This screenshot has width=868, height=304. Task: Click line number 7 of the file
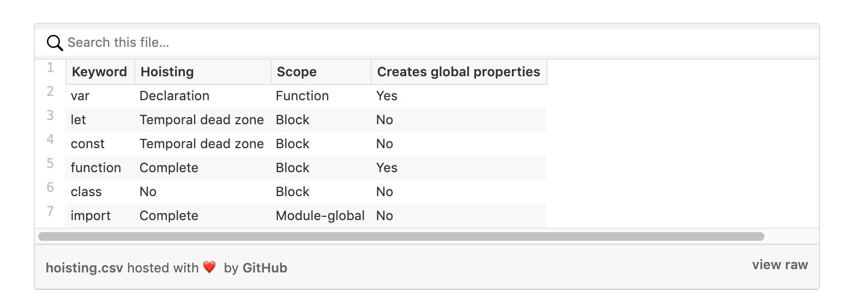click(50, 211)
